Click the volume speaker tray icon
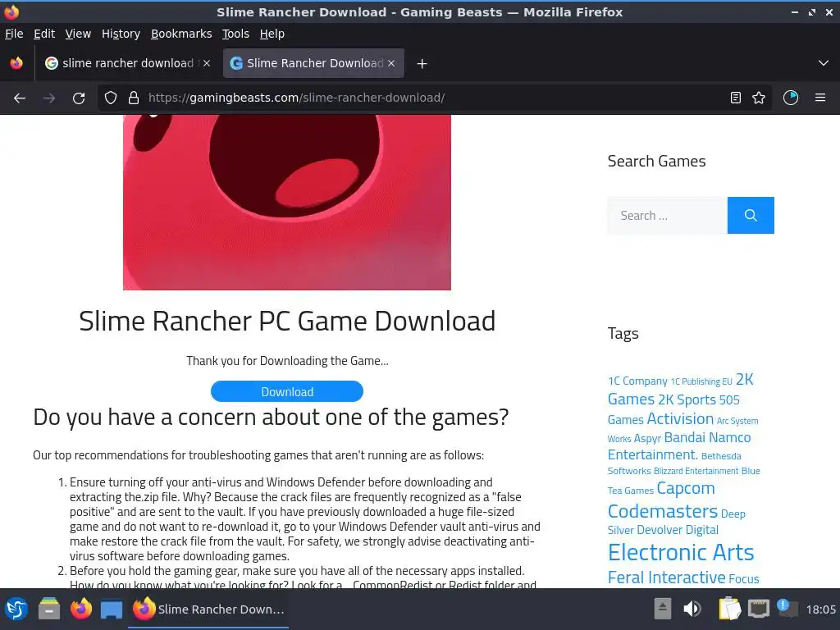840x630 pixels. (x=692, y=609)
